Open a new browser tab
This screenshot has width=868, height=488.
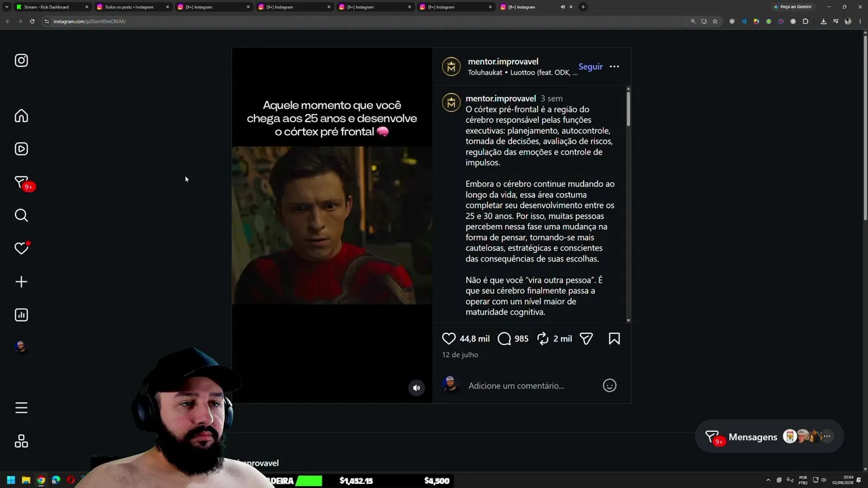tap(583, 7)
